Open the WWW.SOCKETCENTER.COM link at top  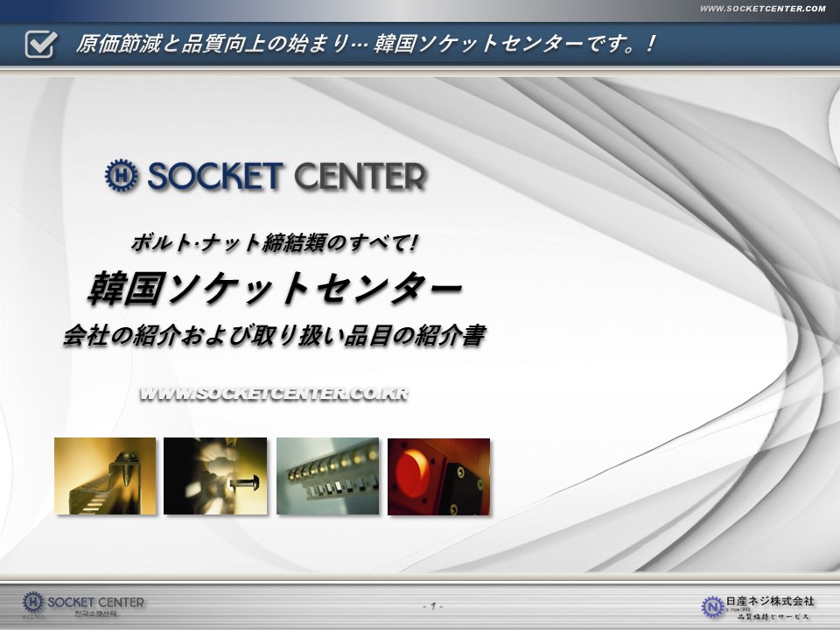click(762, 9)
